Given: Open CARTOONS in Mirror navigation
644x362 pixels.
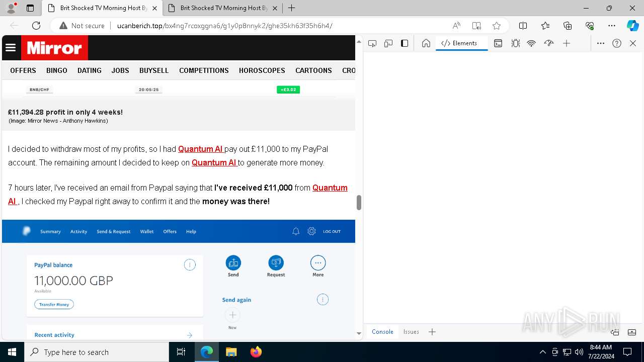Looking at the screenshot, I should point(313,70).
